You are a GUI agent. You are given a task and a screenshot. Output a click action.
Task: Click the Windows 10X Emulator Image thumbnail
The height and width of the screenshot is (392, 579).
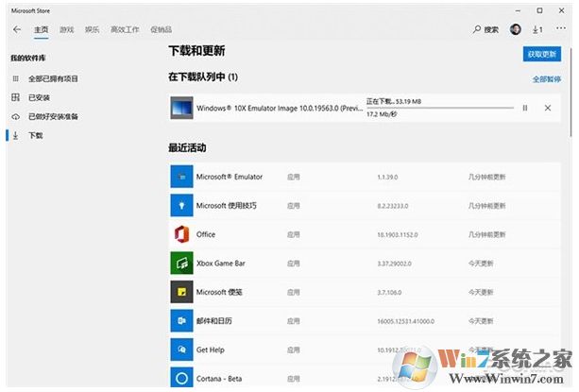(181, 108)
